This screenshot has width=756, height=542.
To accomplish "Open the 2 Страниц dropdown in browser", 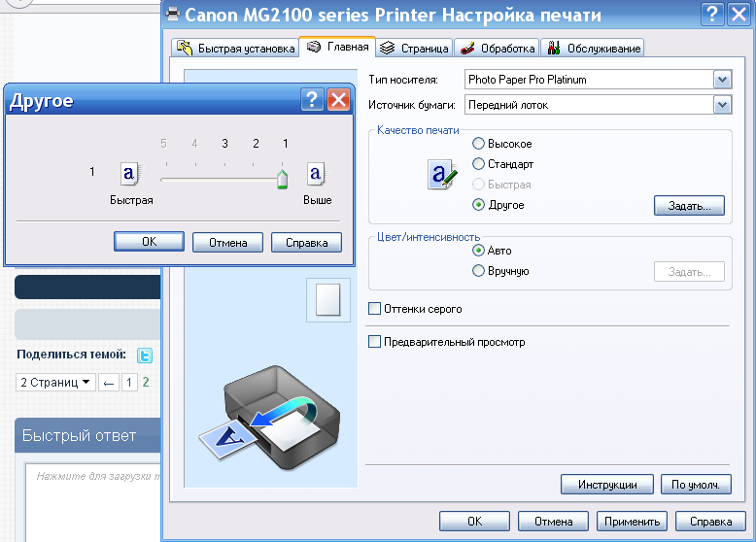I will [x=55, y=382].
